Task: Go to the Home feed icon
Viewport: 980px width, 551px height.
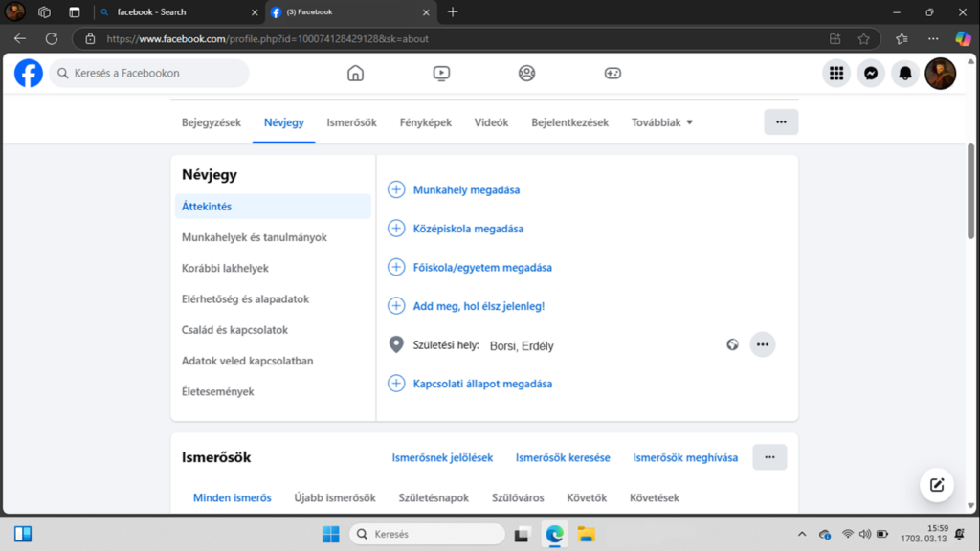Action: (355, 73)
